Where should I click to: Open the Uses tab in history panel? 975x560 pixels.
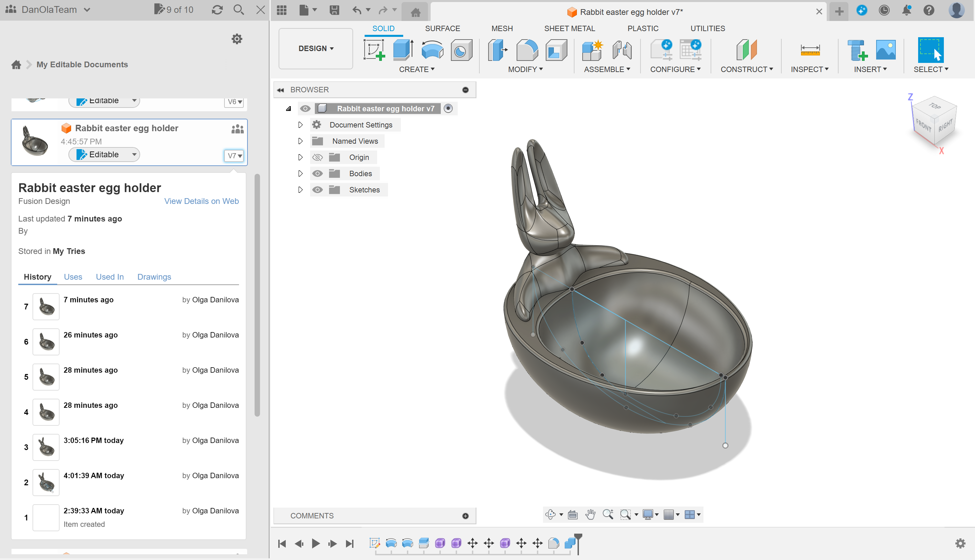[x=73, y=277]
